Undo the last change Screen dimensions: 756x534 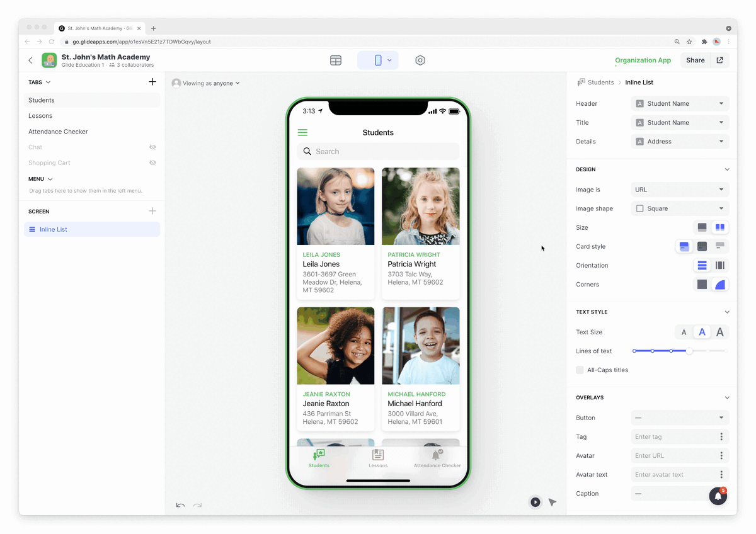click(x=181, y=505)
